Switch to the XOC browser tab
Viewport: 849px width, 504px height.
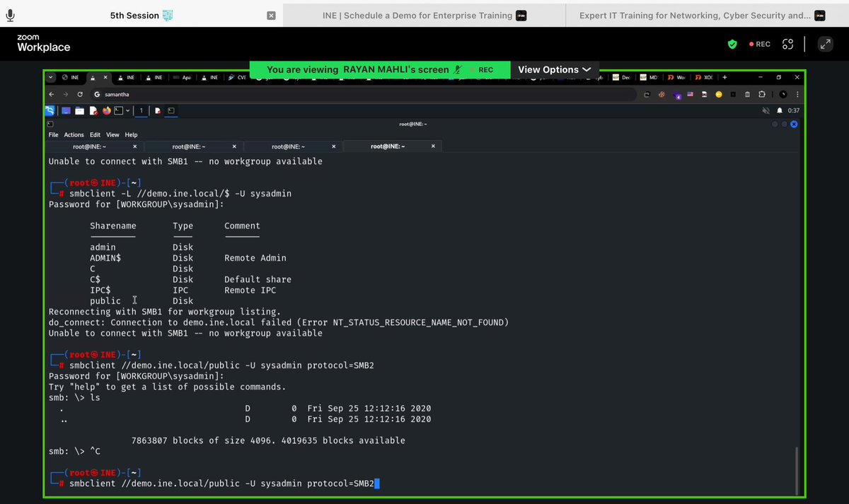click(704, 77)
